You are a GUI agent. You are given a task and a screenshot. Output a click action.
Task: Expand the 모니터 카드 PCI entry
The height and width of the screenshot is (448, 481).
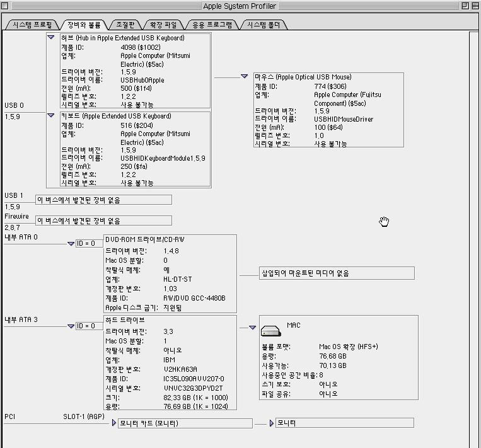coord(114,423)
